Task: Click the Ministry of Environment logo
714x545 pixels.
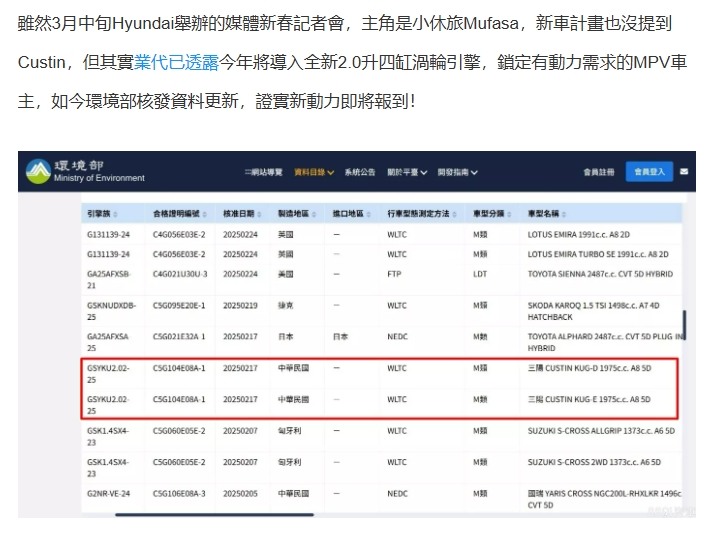Action: coord(86,171)
